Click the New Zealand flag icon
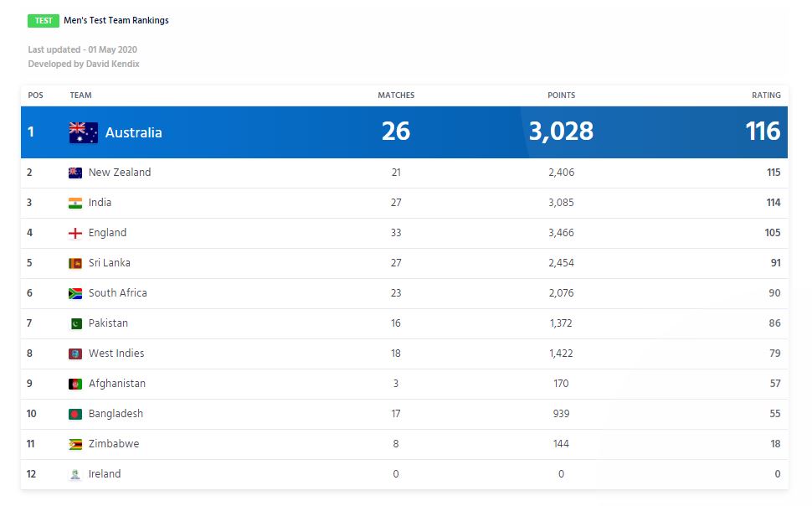Screen dimensions: 812x506 click(75, 173)
